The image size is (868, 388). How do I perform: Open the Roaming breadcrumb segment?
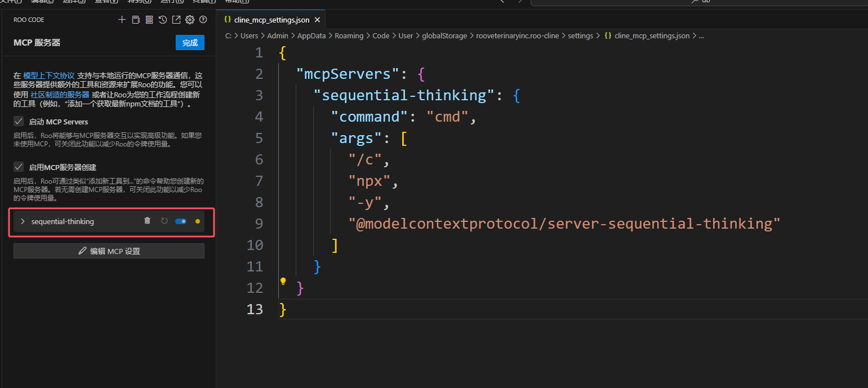(349, 35)
